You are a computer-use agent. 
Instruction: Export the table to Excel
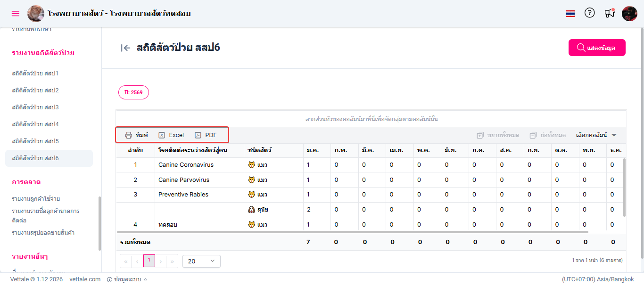point(171,135)
